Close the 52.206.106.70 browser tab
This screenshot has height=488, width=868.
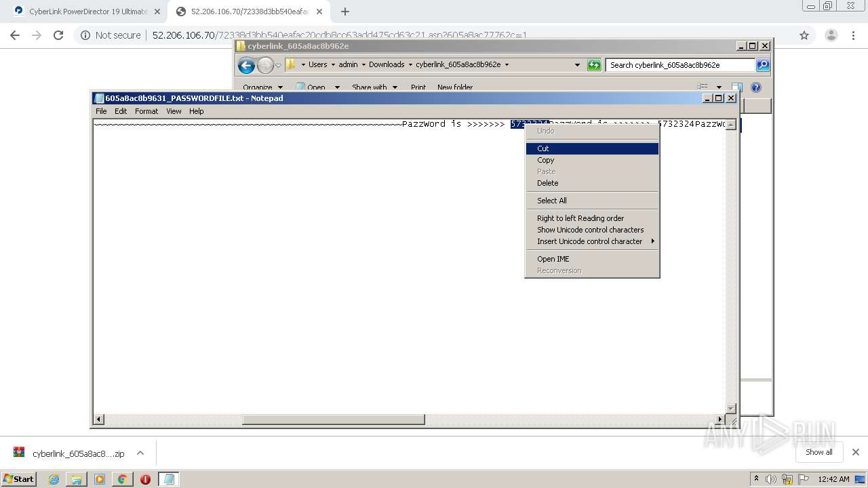(319, 12)
